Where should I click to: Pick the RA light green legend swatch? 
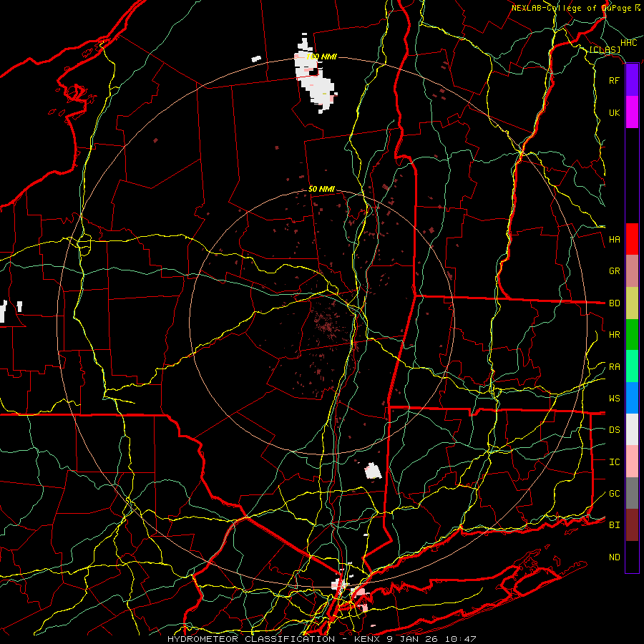click(632, 366)
